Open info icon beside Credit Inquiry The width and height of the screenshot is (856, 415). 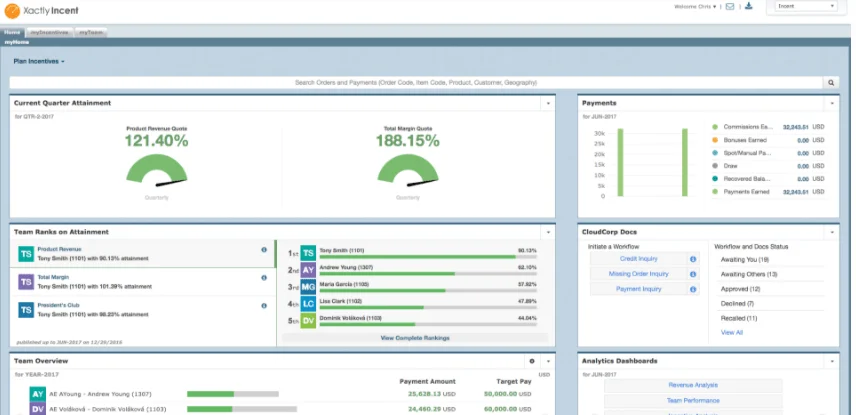coord(692,259)
